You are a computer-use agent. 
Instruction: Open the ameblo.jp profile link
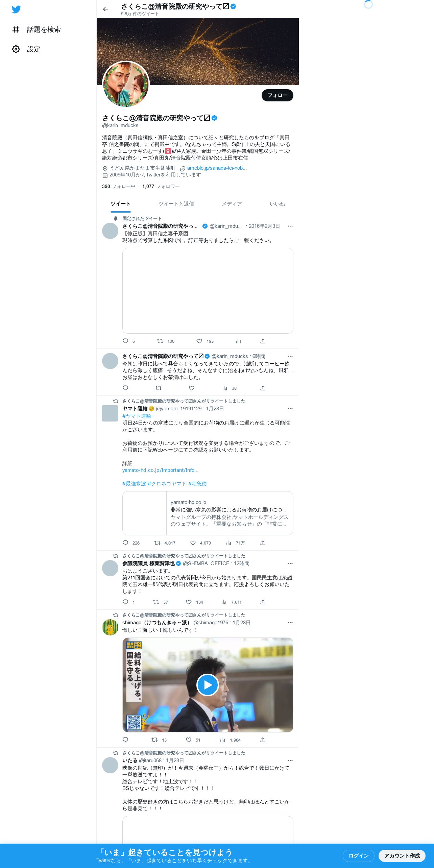tap(217, 168)
